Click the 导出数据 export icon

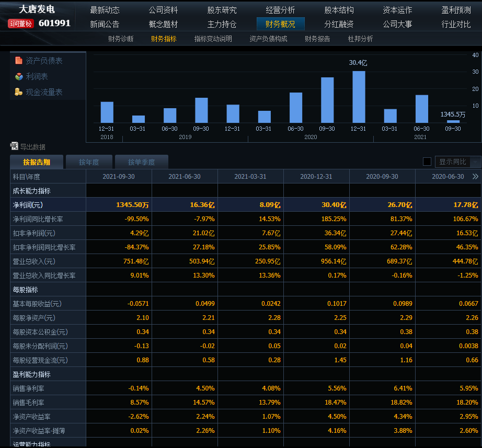(x=14, y=146)
